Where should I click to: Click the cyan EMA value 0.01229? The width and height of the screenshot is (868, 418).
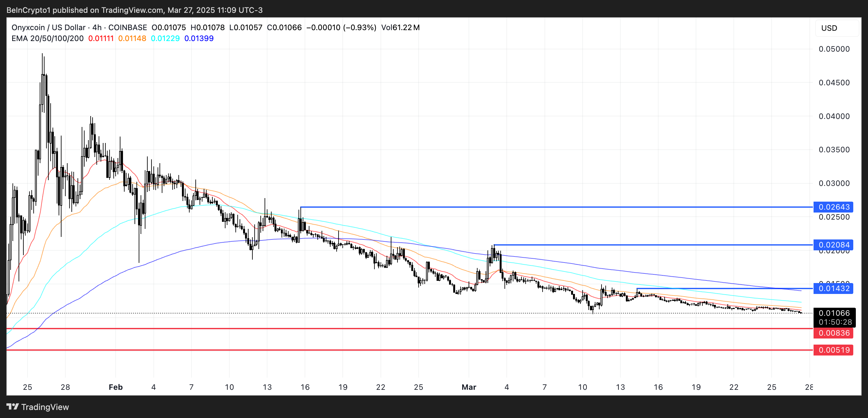coord(165,38)
